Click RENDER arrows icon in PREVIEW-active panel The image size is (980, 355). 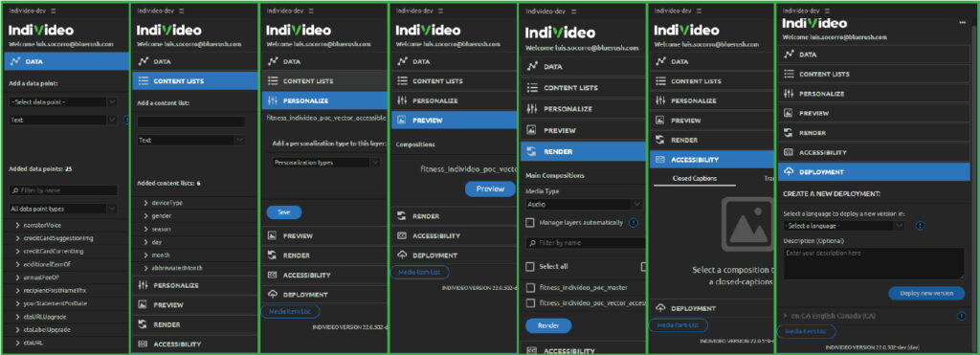402,216
